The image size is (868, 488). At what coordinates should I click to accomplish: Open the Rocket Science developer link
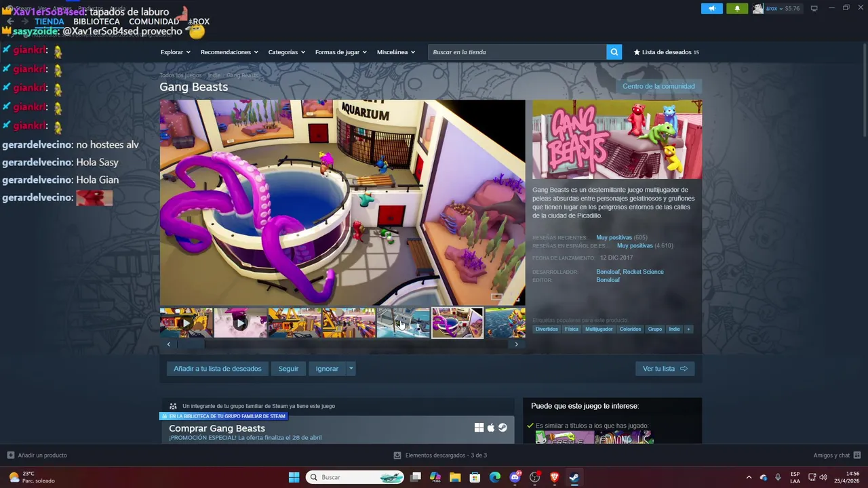point(643,272)
